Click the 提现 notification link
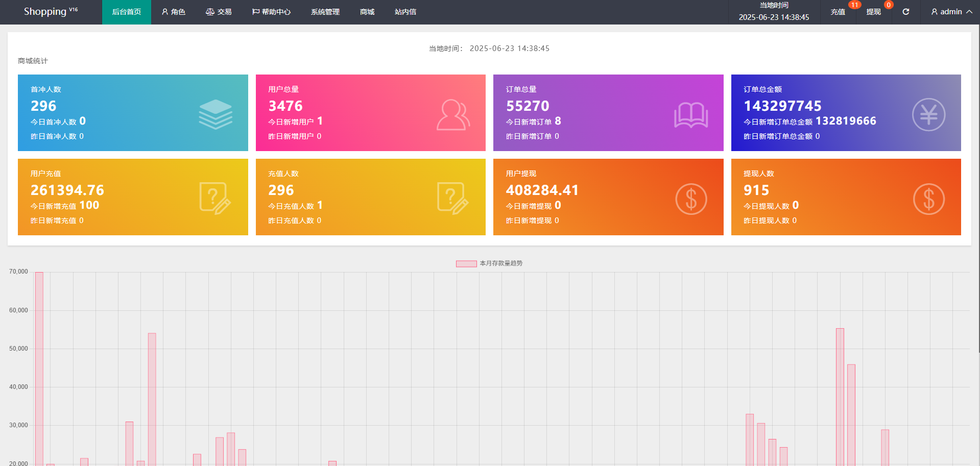This screenshot has width=980, height=466. point(873,12)
